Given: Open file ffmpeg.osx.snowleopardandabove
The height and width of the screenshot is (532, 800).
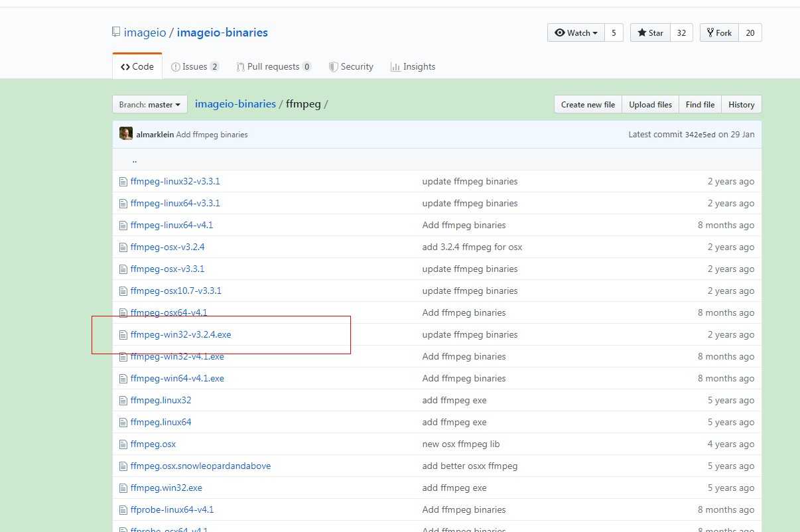Looking at the screenshot, I should coord(200,466).
